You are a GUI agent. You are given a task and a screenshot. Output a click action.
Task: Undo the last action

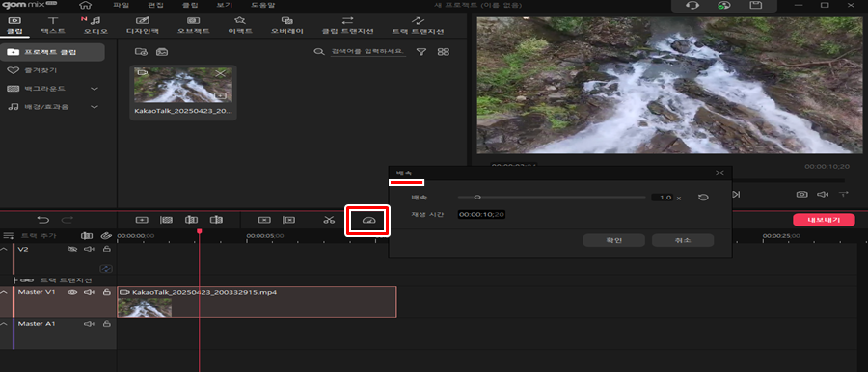(x=42, y=220)
